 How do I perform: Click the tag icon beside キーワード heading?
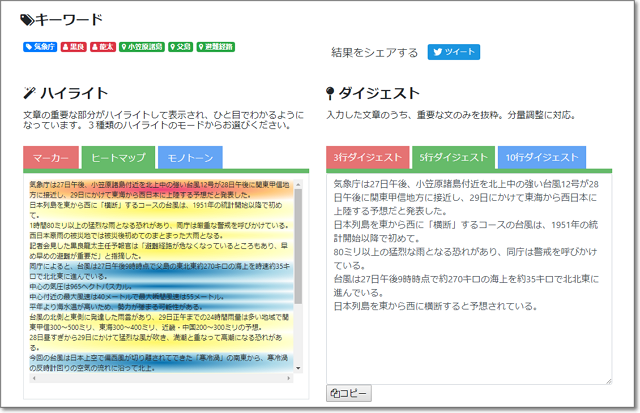point(28,19)
